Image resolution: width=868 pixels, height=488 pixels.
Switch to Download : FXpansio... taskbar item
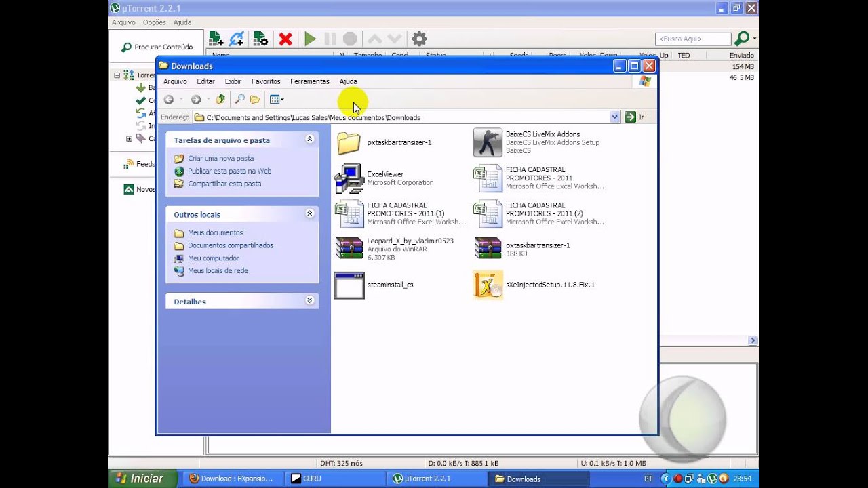[233, 479]
